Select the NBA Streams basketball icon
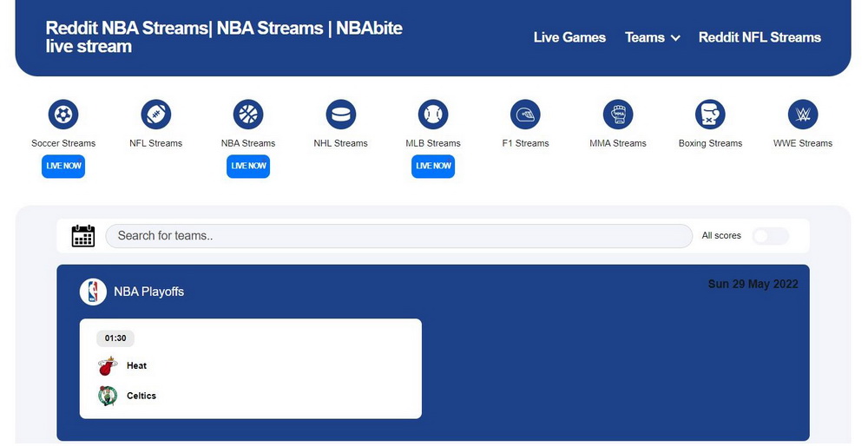Image resolution: width=868 pixels, height=446 pixels. tap(248, 115)
